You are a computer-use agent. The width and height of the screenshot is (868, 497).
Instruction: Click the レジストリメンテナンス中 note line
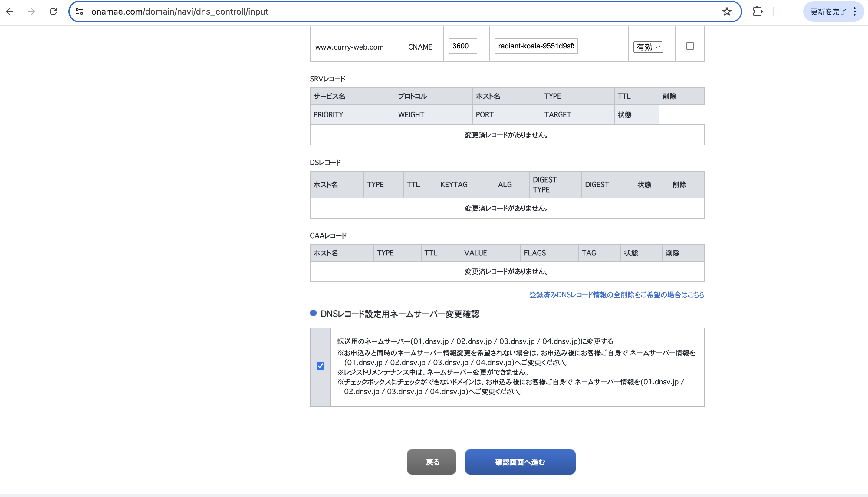coord(433,372)
